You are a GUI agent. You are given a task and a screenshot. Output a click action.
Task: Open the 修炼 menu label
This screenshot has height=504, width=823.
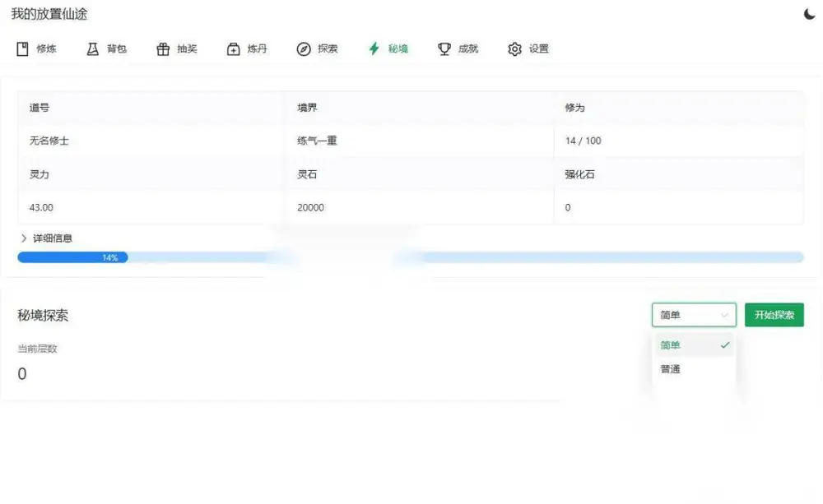[46, 49]
